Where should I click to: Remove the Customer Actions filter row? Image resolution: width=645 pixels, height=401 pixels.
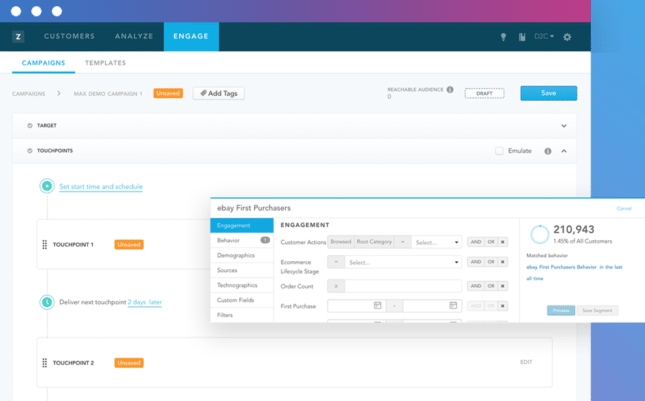click(503, 242)
